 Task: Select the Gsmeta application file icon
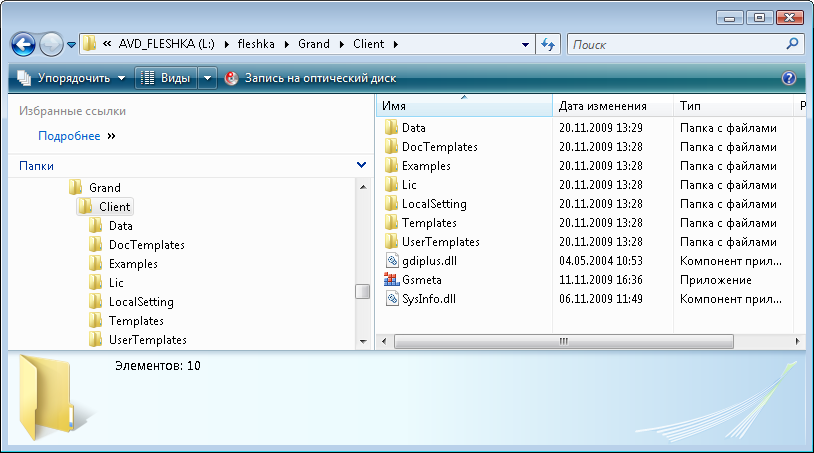tap(391, 280)
